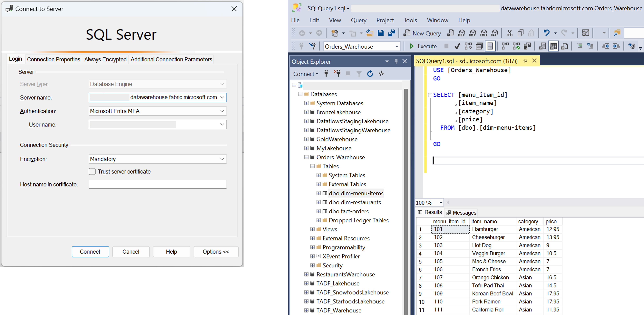
Task: Collapse the Orders_Warehouse database node
Action: click(306, 157)
